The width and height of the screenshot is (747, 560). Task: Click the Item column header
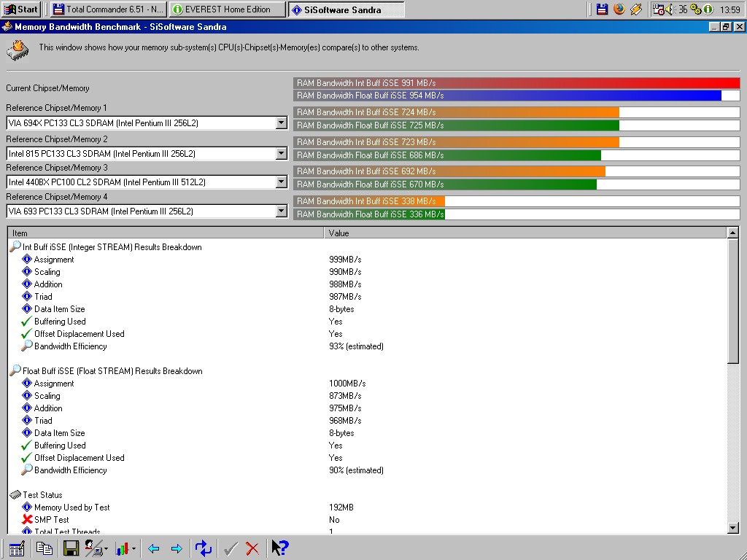(166, 233)
